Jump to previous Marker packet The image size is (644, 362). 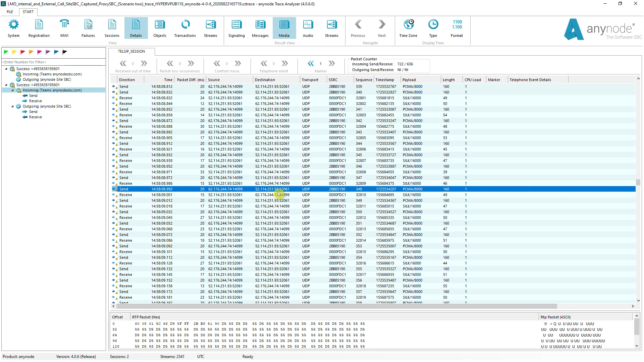pyautogui.click(x=311, y=63)
